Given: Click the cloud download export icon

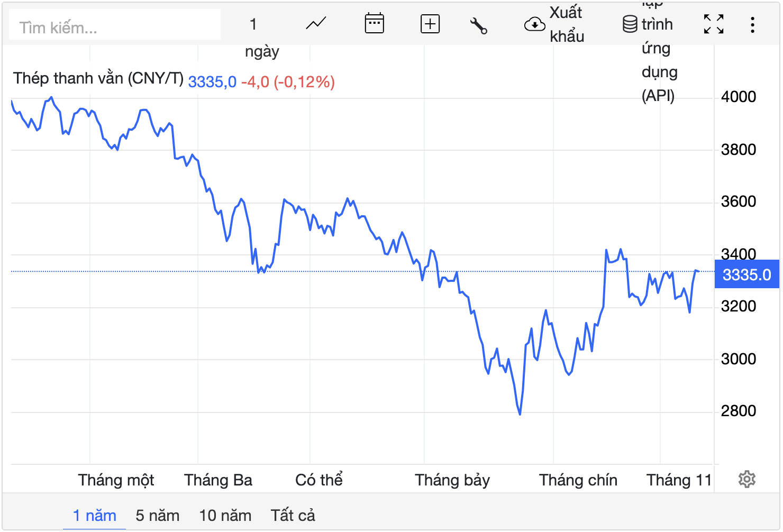Looking at the screenshot, I should pyautogui.click(x=534, y=24).
